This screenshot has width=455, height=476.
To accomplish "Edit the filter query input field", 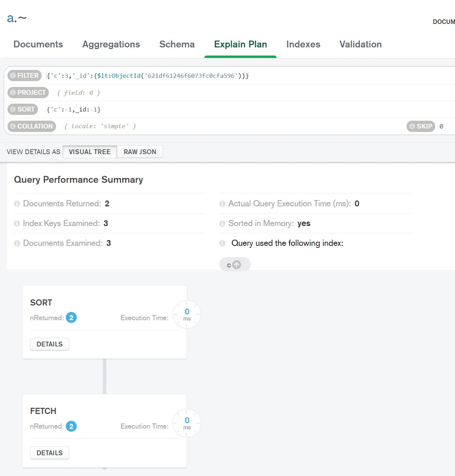I will (250, 76).
